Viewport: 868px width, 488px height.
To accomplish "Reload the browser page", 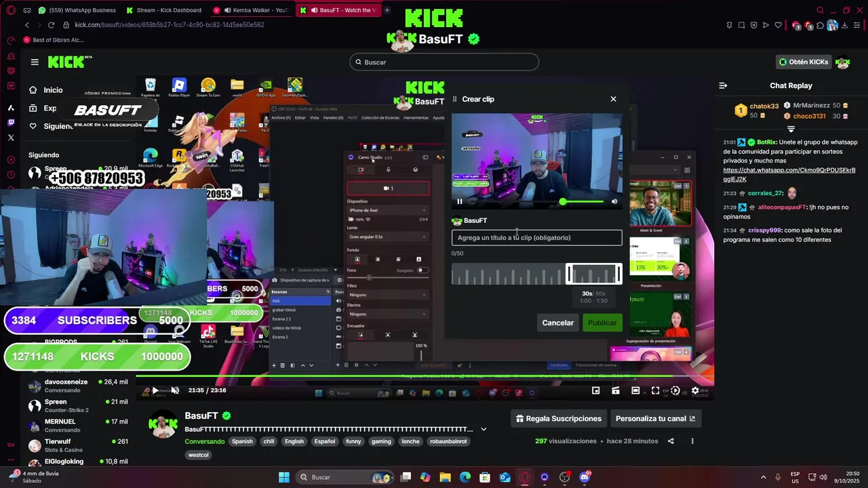I will [x=51, y=25].
